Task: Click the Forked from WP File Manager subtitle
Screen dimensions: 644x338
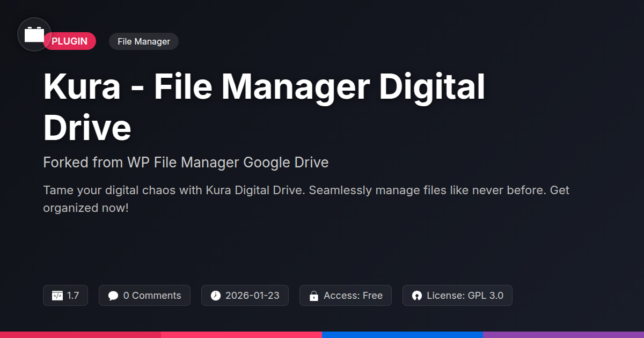Action: (x=186, y=163)
